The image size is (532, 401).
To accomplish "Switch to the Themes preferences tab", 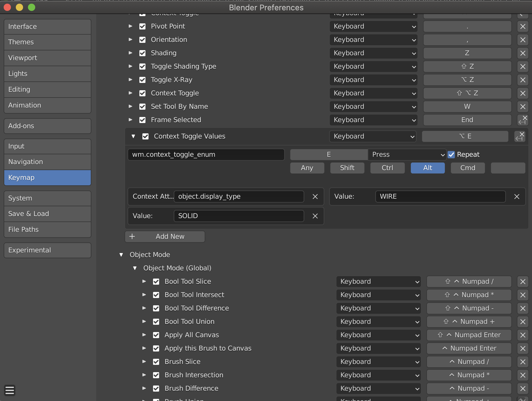I will (x=47, y=42).
